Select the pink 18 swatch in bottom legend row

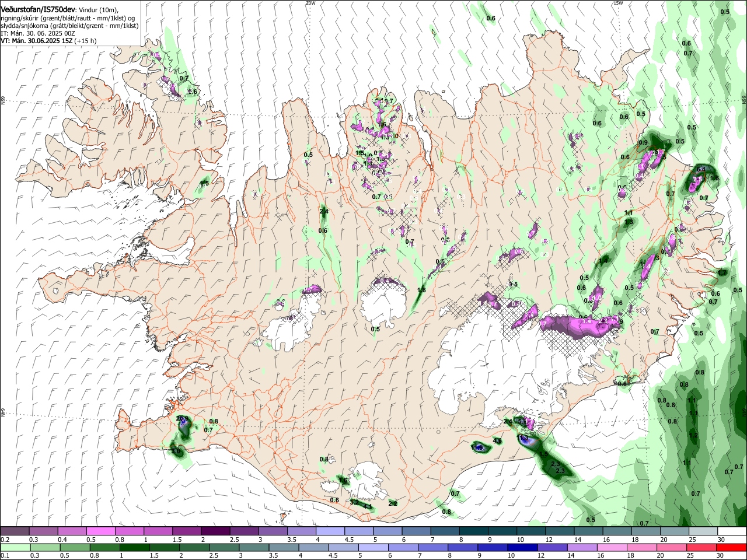pyautogui.click(x=641, y=547)
